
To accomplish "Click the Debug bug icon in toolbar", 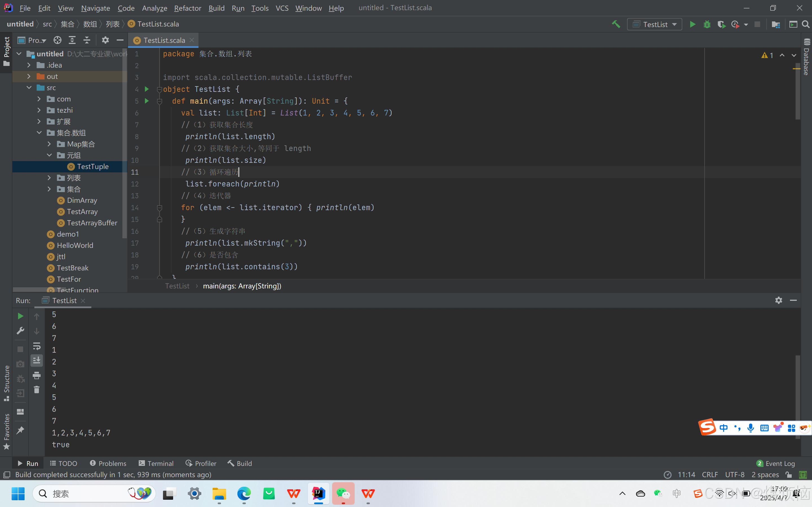I will click(x=707, y=24).
